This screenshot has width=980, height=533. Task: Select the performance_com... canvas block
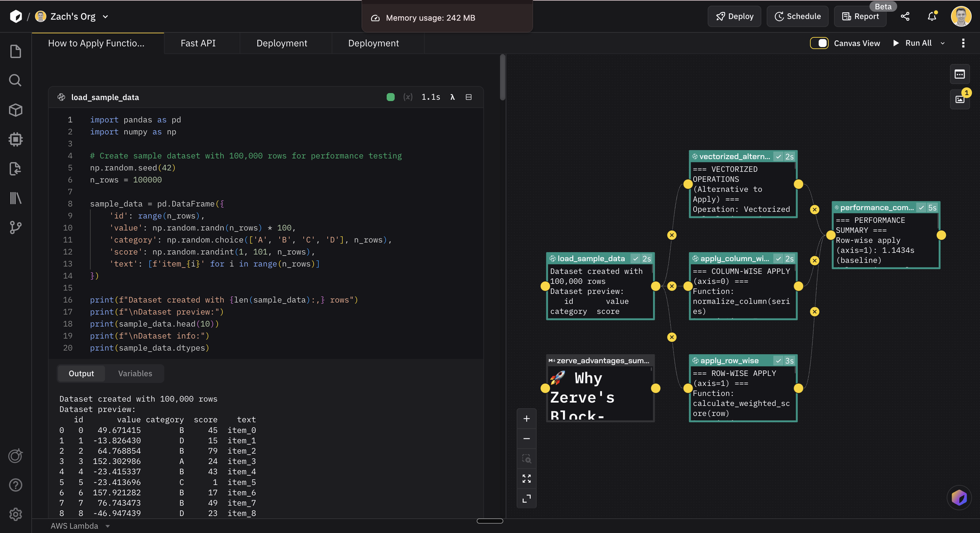886,235
